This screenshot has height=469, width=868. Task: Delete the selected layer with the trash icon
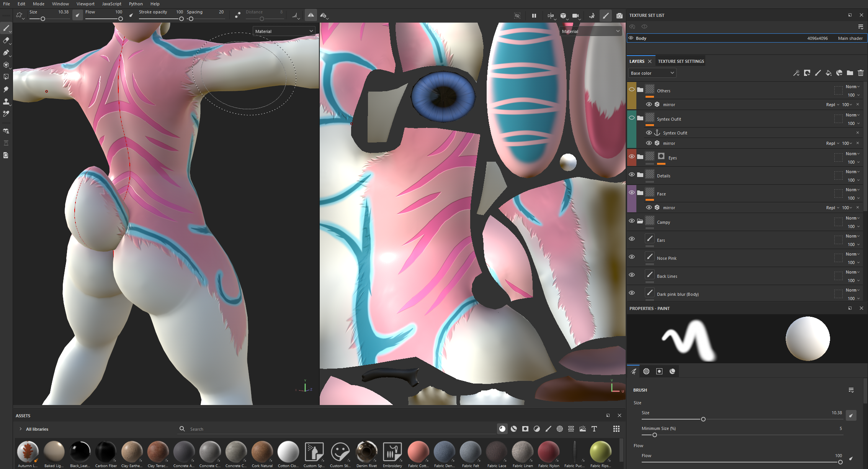[x=861, y=73]
